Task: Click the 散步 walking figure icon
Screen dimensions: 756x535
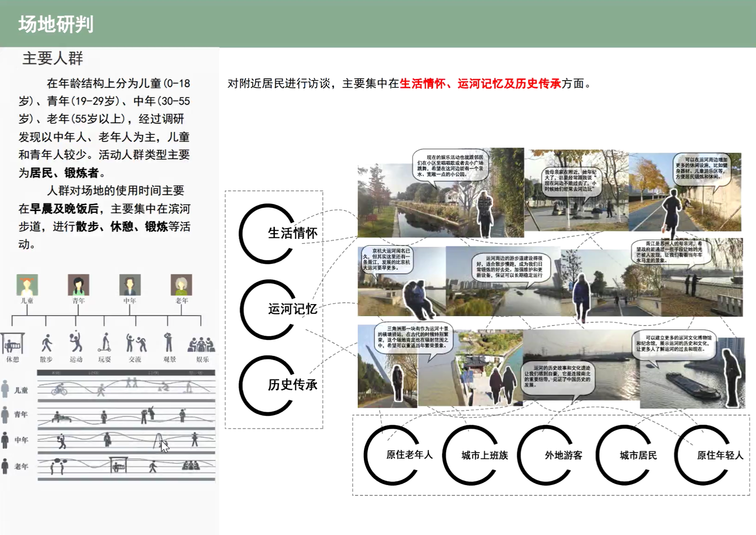Action: pyautogui.click(x=46, y=344)
